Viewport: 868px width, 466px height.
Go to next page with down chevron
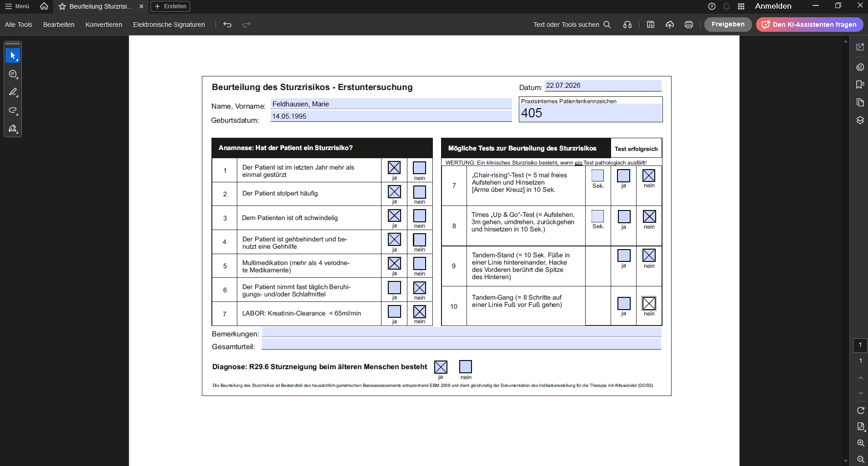860,393
